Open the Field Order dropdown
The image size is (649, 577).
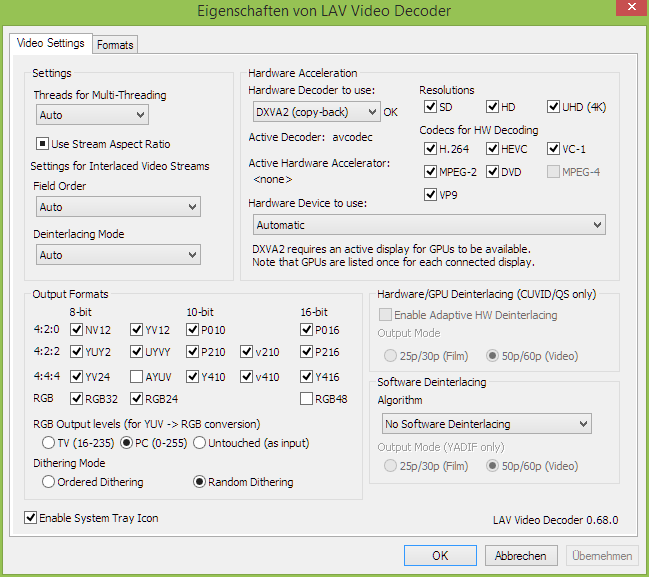click(x=118, y=207)
